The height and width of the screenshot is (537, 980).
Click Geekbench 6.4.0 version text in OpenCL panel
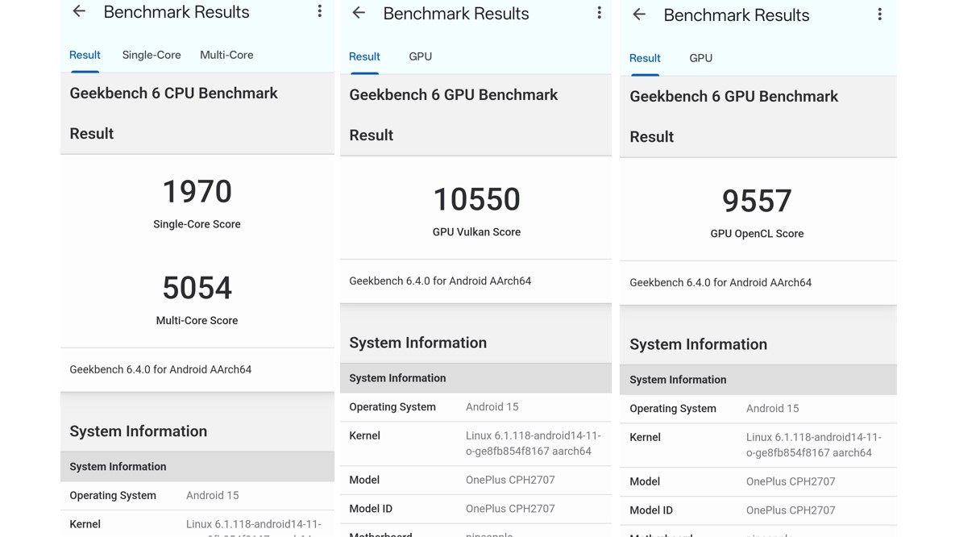[720, 282]
